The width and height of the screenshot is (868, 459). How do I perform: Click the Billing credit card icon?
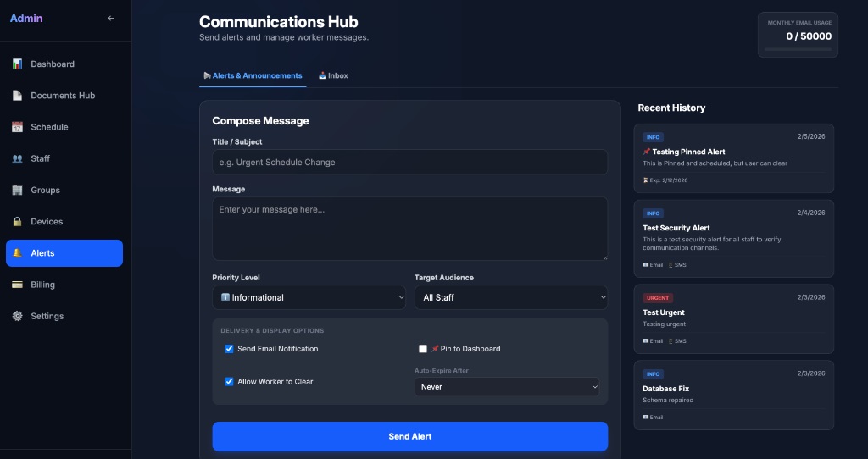(17, 285)
